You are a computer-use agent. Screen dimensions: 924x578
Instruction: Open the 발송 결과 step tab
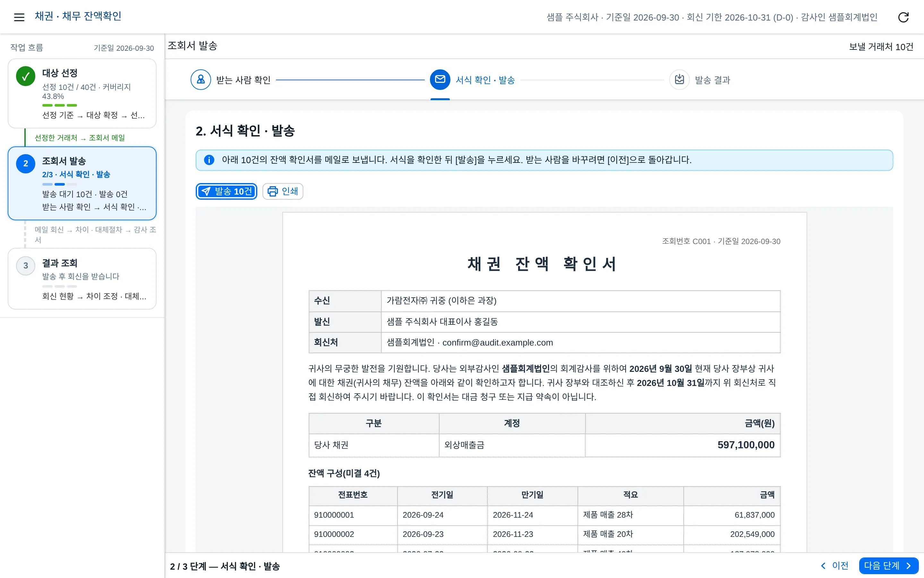pos(700,80)
